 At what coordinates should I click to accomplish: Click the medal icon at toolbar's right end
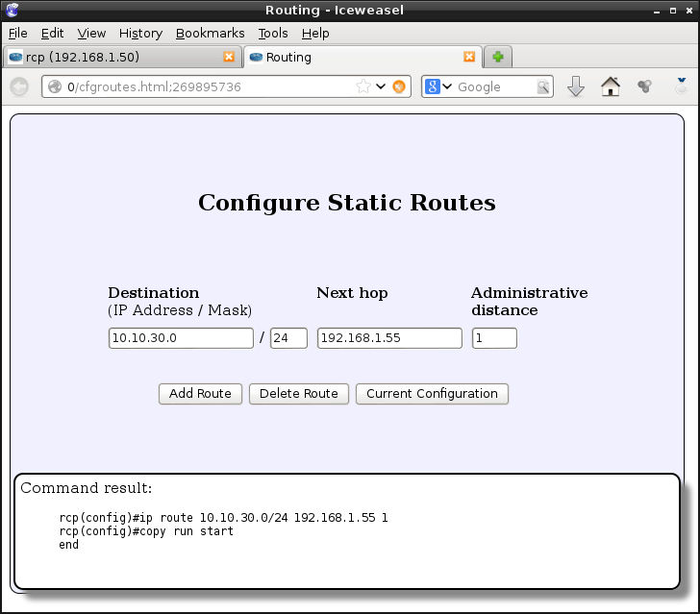point(681,86)
